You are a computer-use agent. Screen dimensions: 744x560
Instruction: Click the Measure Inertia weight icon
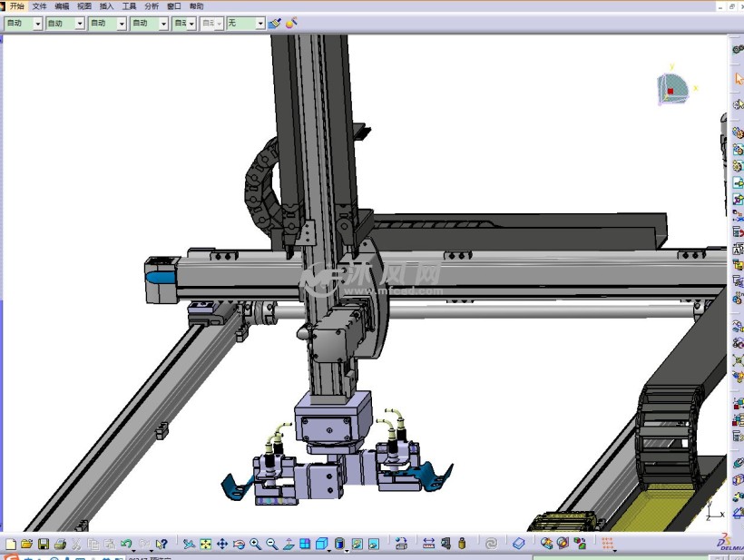(462, 544)
